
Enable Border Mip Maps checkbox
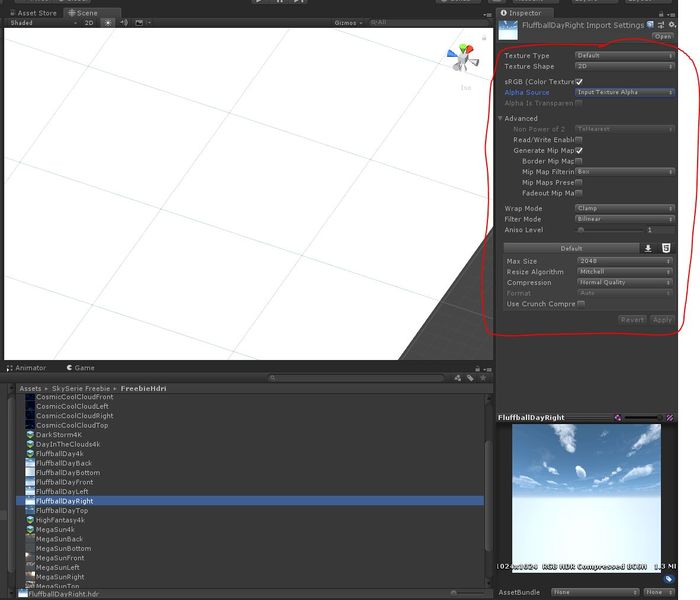tap(579, 161)
